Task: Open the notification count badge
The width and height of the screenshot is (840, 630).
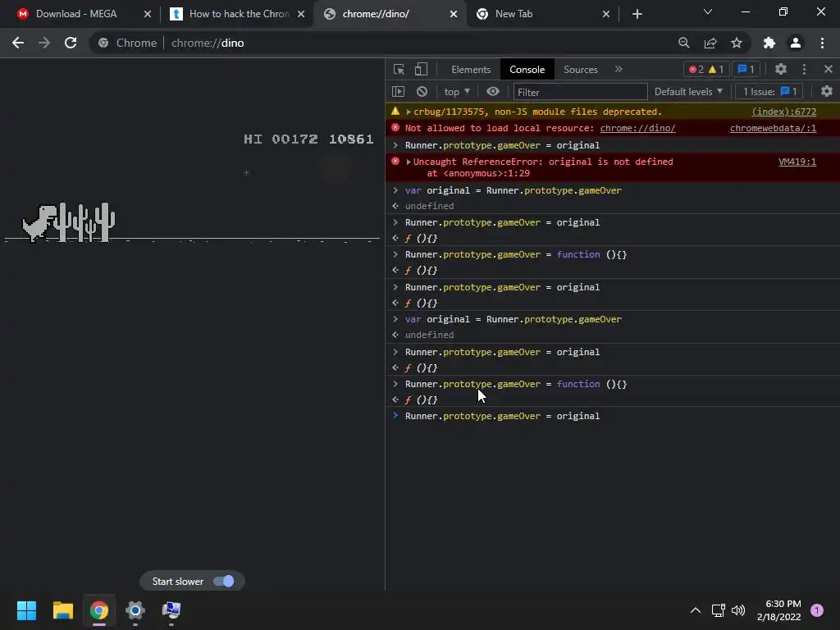Action: (817, 610)
